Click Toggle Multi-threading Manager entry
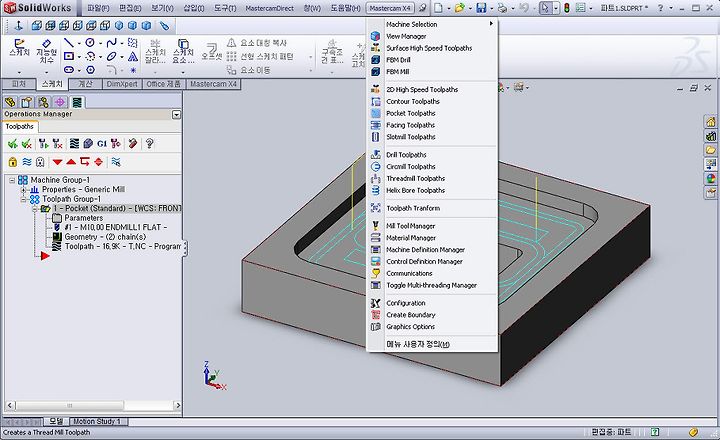 click(431, 285)
